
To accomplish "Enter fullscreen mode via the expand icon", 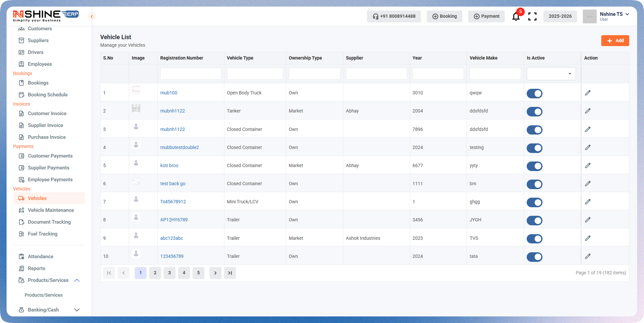I will click(x=532, y=16).
